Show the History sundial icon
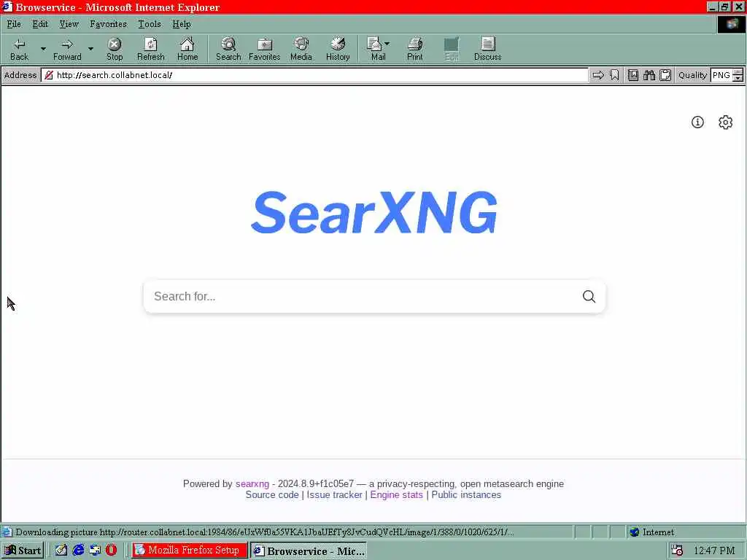 338,49
